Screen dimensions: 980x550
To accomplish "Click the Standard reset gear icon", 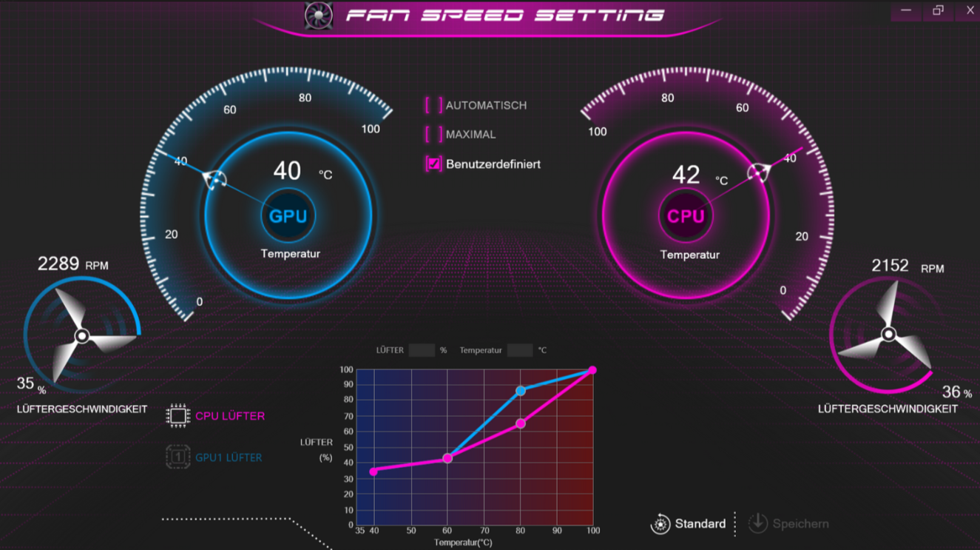I will coord(660,524).
